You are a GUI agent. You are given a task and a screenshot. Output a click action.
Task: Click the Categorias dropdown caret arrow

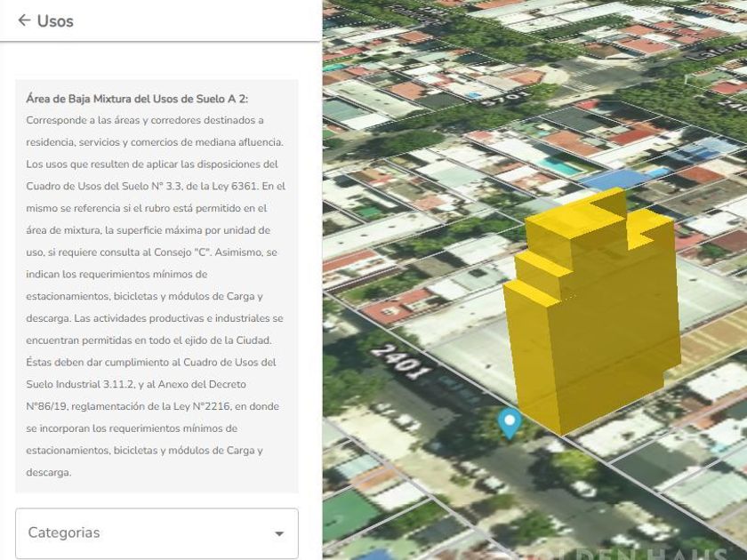(279, 533)
